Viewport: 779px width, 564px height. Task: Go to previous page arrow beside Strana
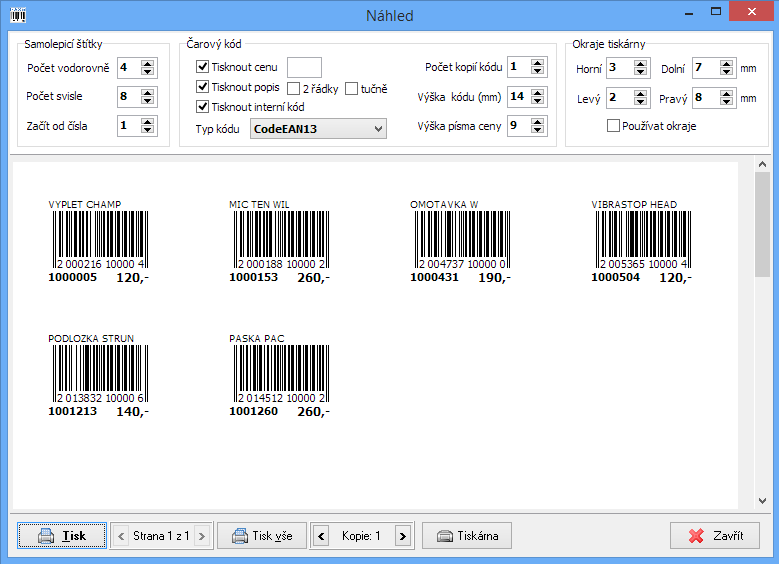coord(121,536)
